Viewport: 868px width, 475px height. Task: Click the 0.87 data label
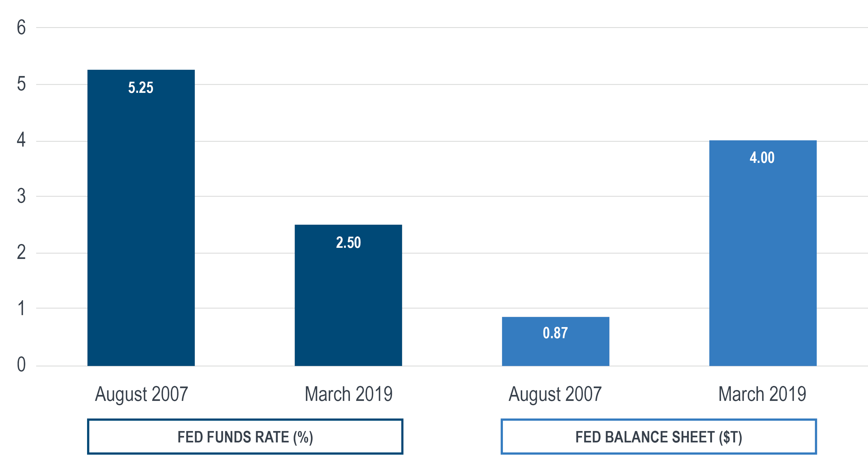[555, 333]
